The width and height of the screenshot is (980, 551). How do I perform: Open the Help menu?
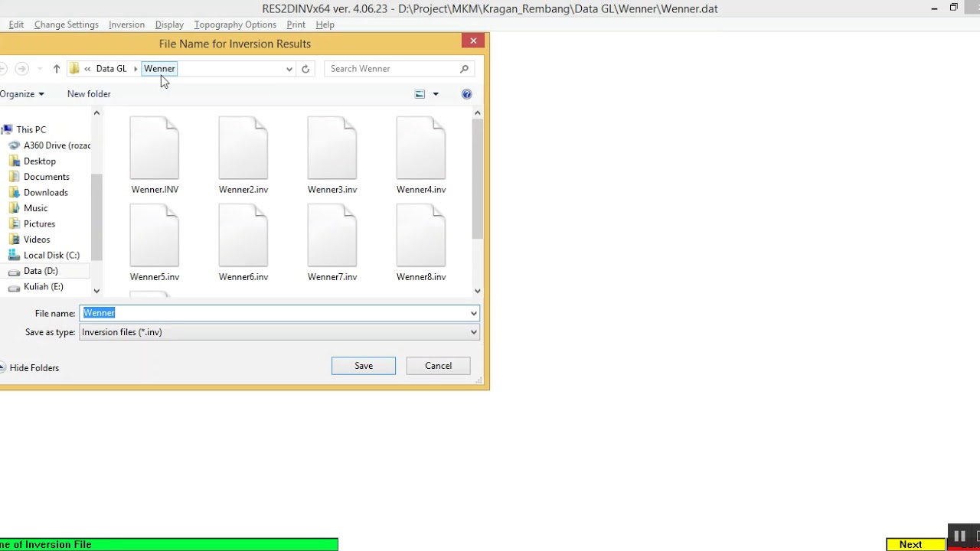[325, 24]
